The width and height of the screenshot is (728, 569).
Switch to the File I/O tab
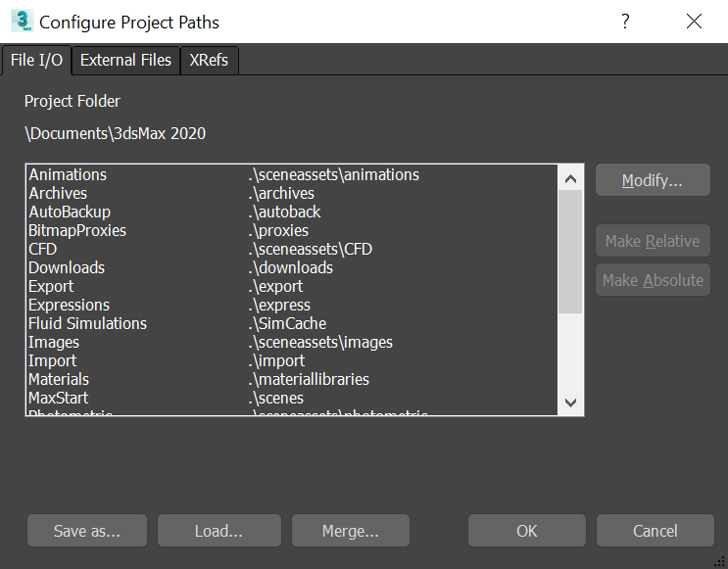pyautogui.click(x=36, y=61)
